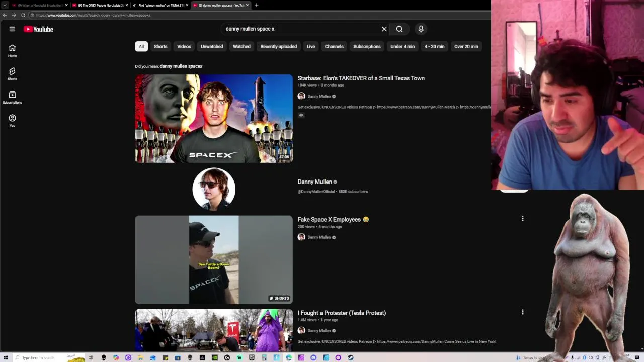Open a new browser tab
The height and width of the screenshot is (362, 644).
(x=256, y=5)
